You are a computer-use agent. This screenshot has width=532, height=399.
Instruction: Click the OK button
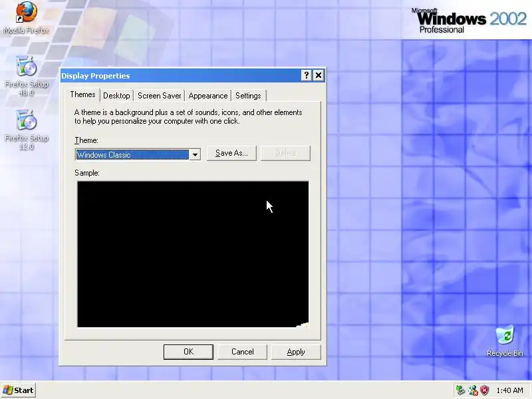tap(188, 352)
